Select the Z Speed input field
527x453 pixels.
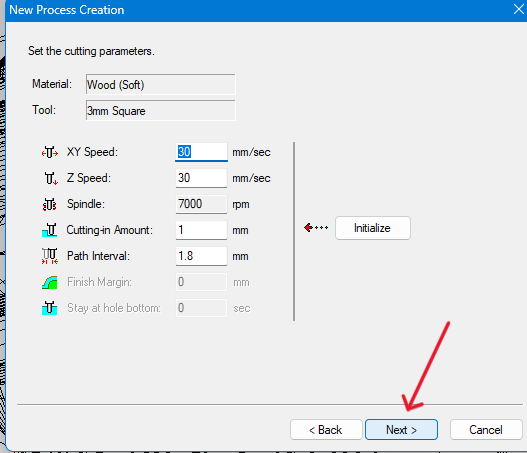pos(201,178)
